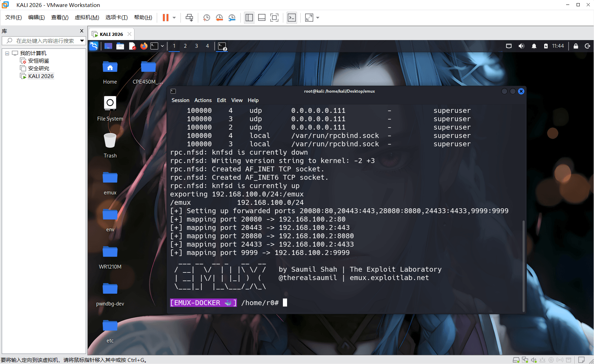This screenshot has width=594, height=364.
Task: Click the 11:44 clock
Action: 558,46
